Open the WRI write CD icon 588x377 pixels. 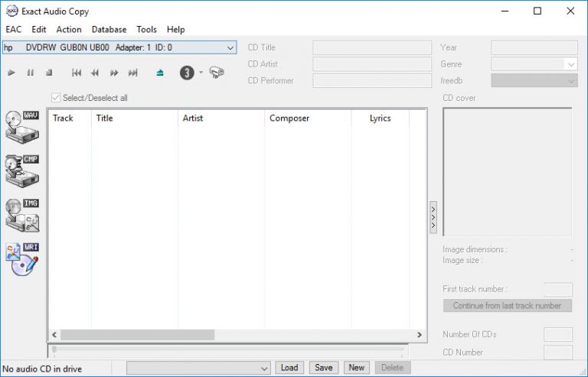point(21,259)
